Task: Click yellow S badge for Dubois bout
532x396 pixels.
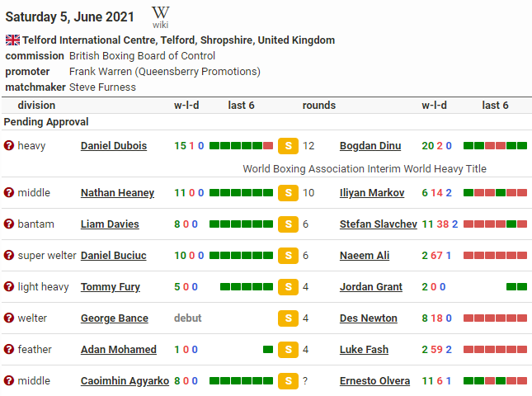Action: (288, 146)
